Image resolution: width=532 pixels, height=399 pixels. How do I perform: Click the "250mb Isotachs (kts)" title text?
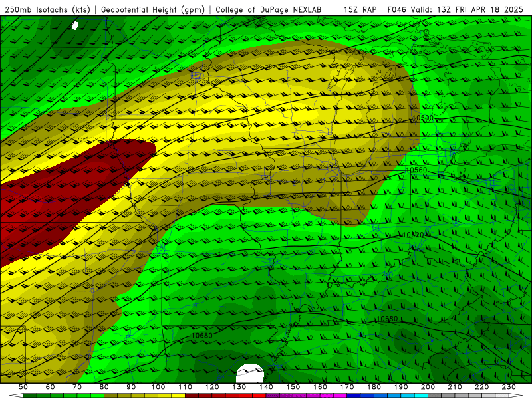coord(48,10)
